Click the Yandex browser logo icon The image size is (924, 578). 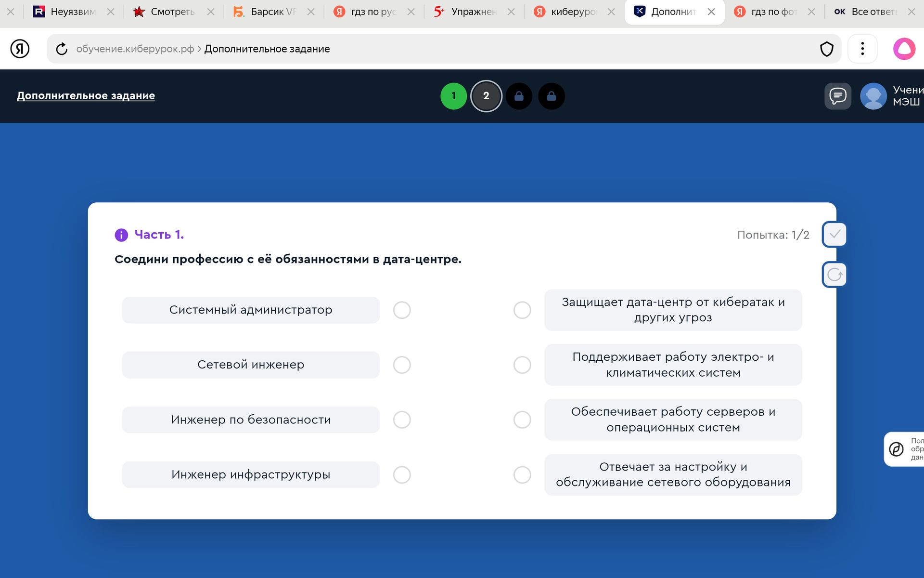[20, 49]
